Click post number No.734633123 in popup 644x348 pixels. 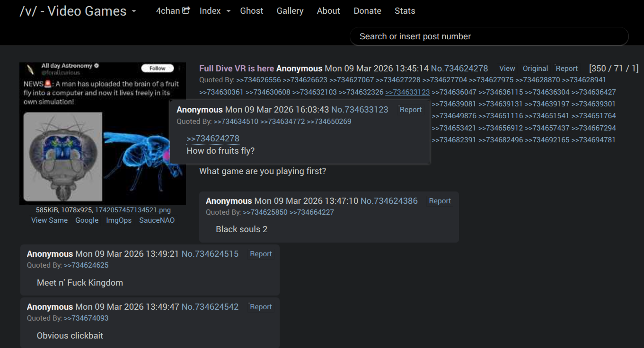click(360, 110)
